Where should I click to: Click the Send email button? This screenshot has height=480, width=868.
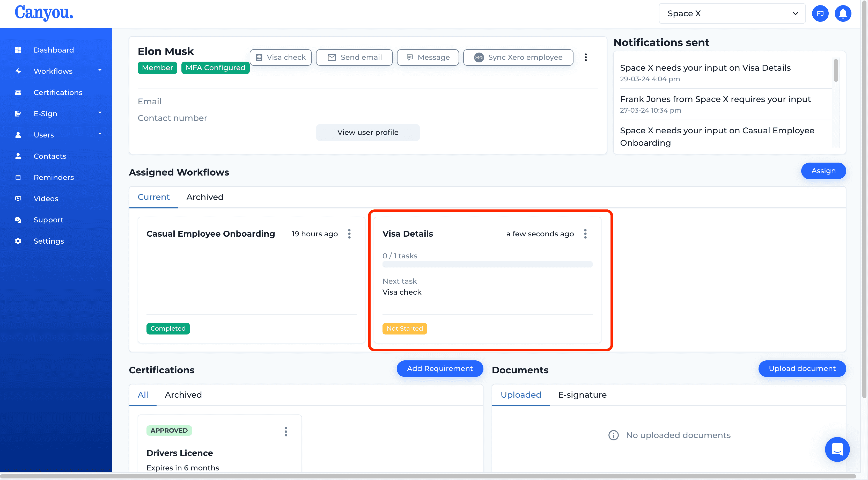coord(354,57)
